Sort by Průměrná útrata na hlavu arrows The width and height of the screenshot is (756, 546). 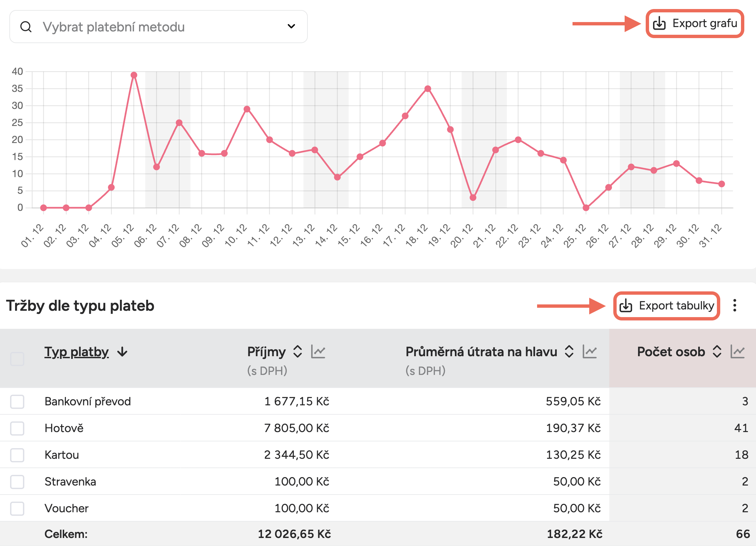569,352
